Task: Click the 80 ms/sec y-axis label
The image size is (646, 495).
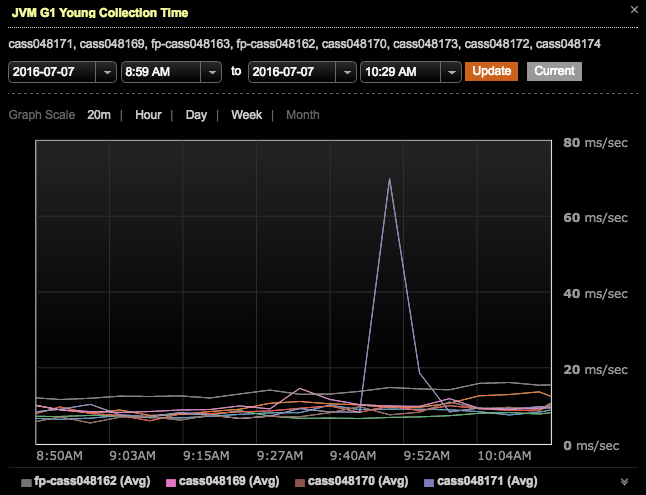Action: click(x=594, y=143)
